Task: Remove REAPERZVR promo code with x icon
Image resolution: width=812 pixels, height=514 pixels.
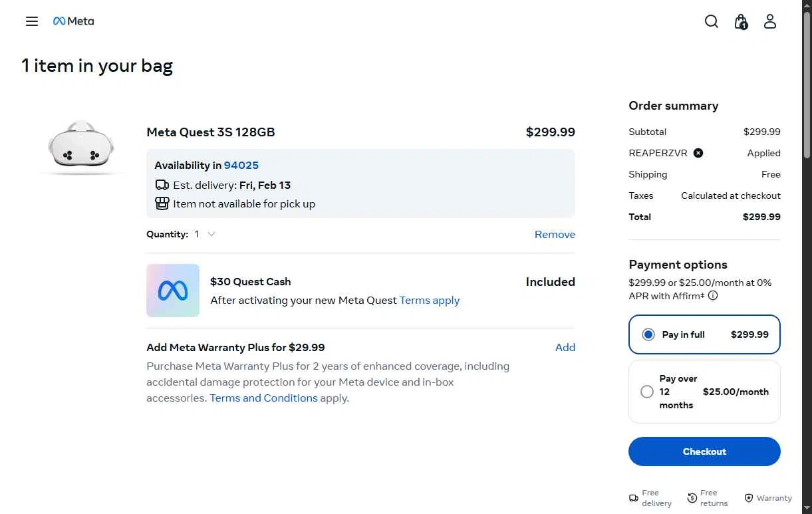Action: click(x=698, y=153)
